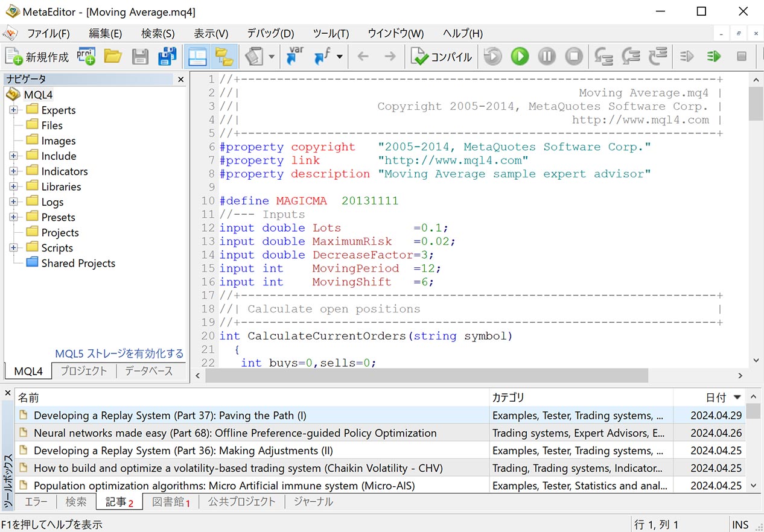764x532 pixels.
Task: Click the Step Out debug icon
Action: coord(658,57)
